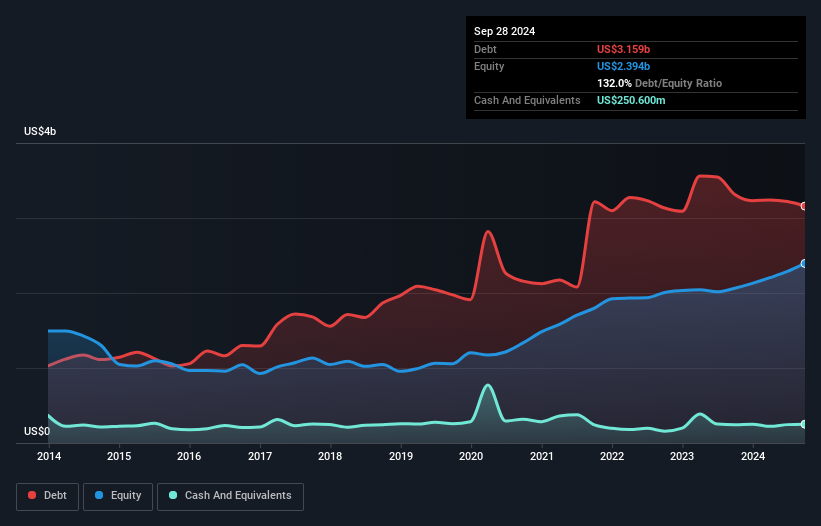The image size is (821, 526).
Task: Click the US$0 y-axis label
Action: [x=37, y=431]
